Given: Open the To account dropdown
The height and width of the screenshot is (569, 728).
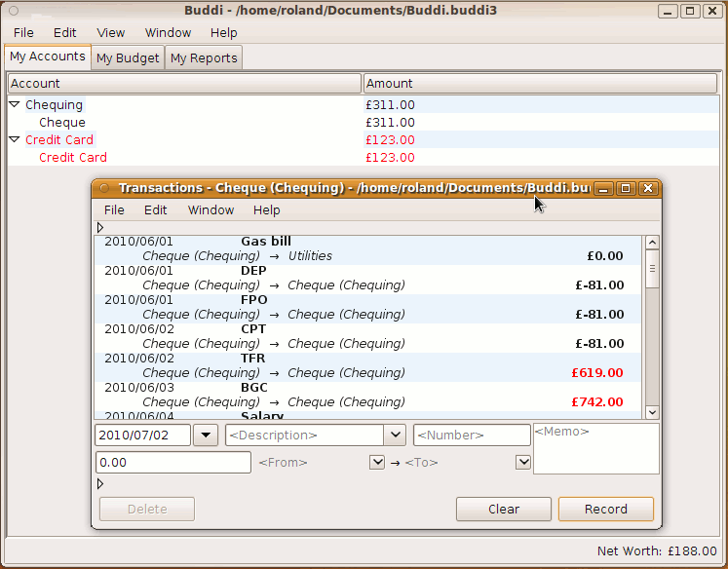Looking at the screenshot, I should 523,463.
